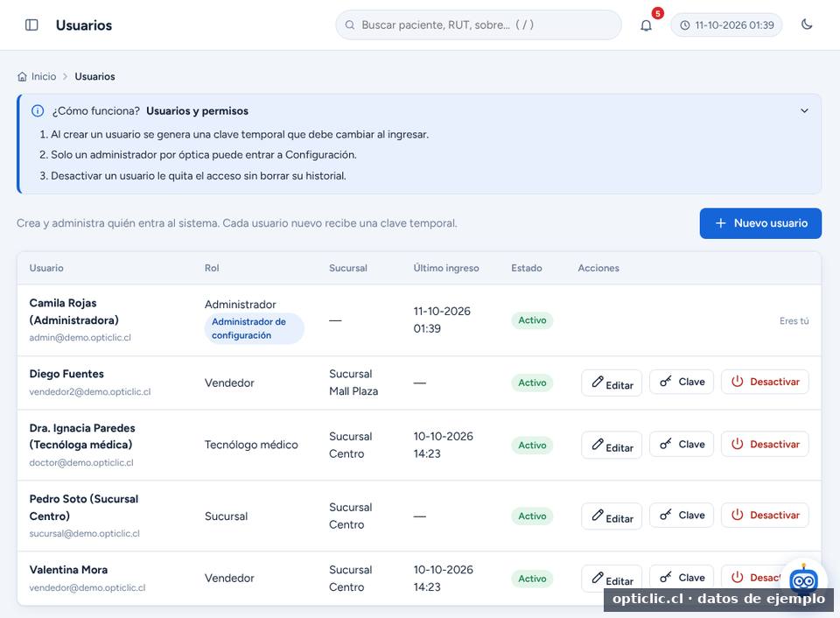Switch to dark mode moon icon
840x618 pixels.
(x=806, y=25)
